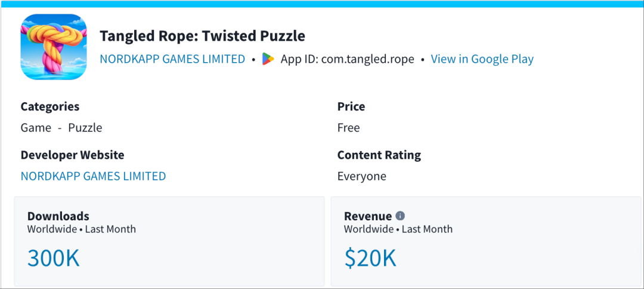644x289 pixels.
Task: Click the Downloads card heading
Action: coord(58,216)
